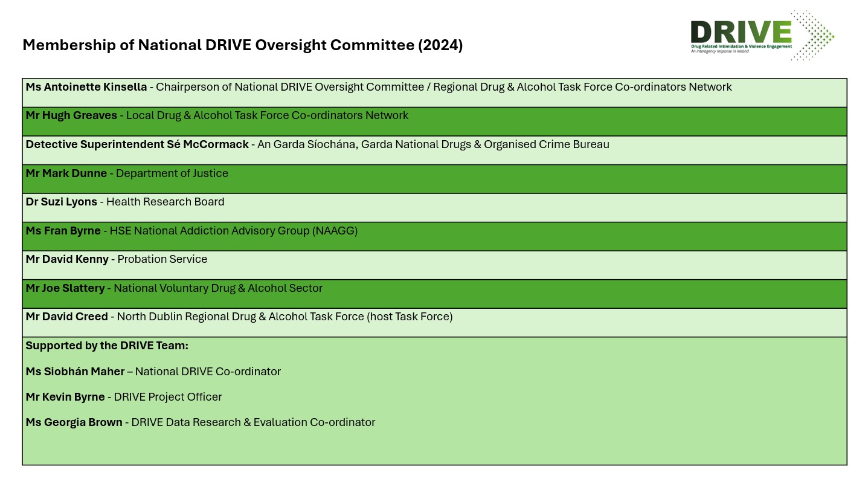
Task: Select the title 'Membership of National DRIVE Oversight Committee (2024)'
Action: click(243, 45)
